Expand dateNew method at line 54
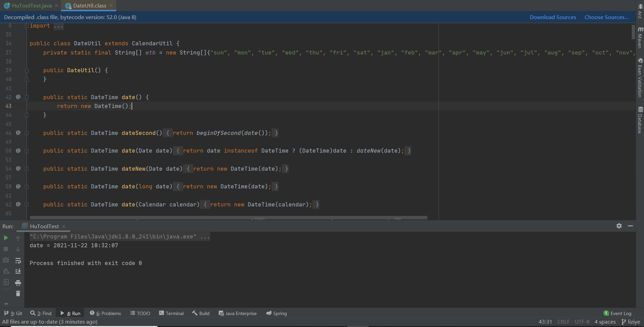Screen dimensions: 644x327 click(27, 169)
